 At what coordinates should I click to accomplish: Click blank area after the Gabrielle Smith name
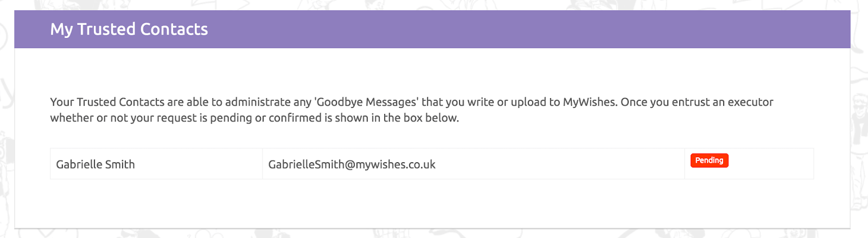click(x=198, y=164)
